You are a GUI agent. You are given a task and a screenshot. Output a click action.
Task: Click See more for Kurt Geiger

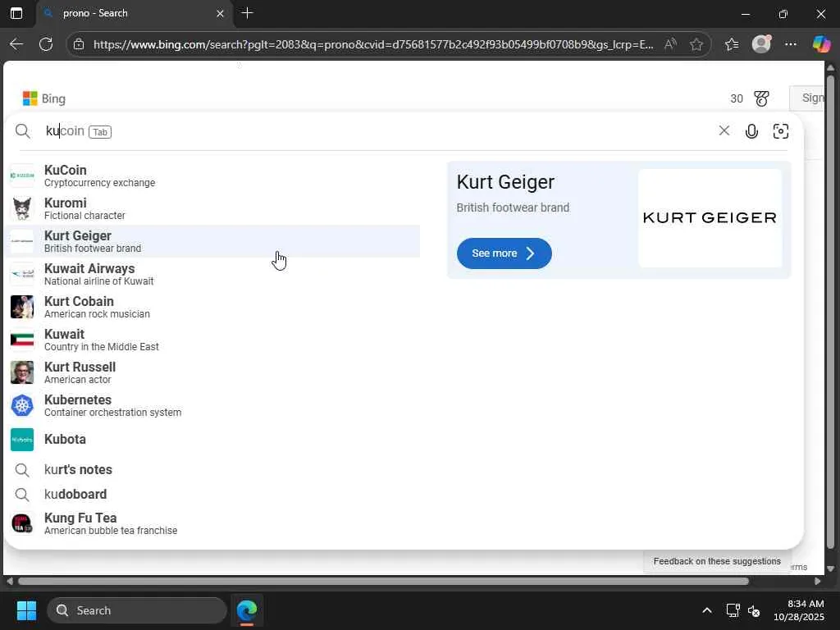[x=504, y=253]
